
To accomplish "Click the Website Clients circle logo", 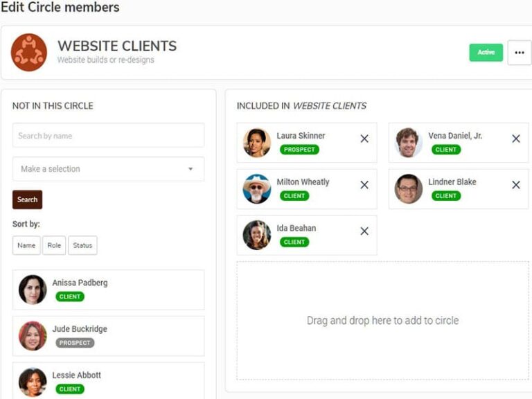I will pos(29,53).
